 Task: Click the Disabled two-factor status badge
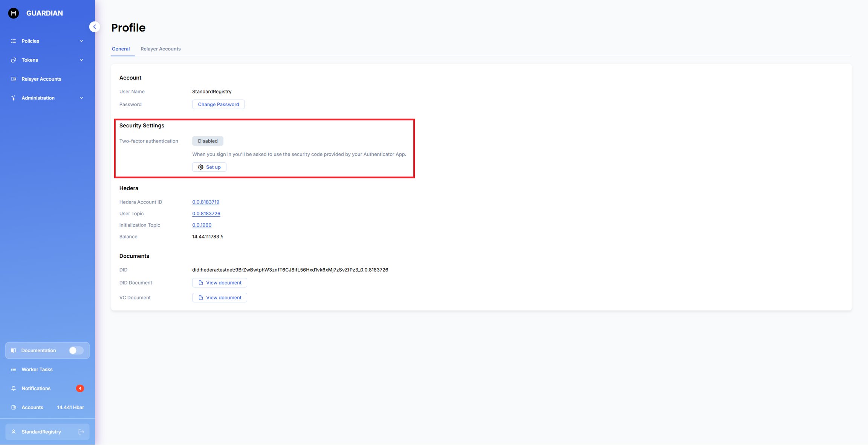[x=208, y=141]
